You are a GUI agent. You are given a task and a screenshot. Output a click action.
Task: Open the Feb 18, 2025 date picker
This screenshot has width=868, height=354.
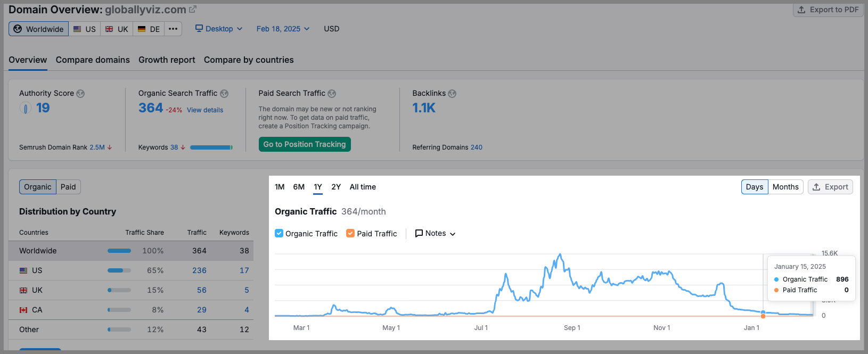(283, 29)
